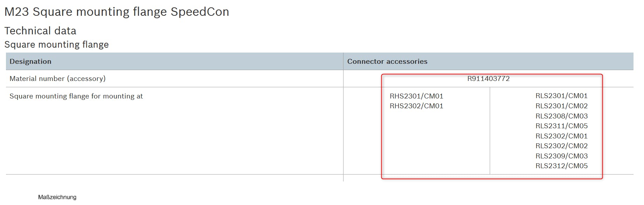644x205 pixels.
Task: Select the RHS2301/CM01 entry
Action: (416, 96)
